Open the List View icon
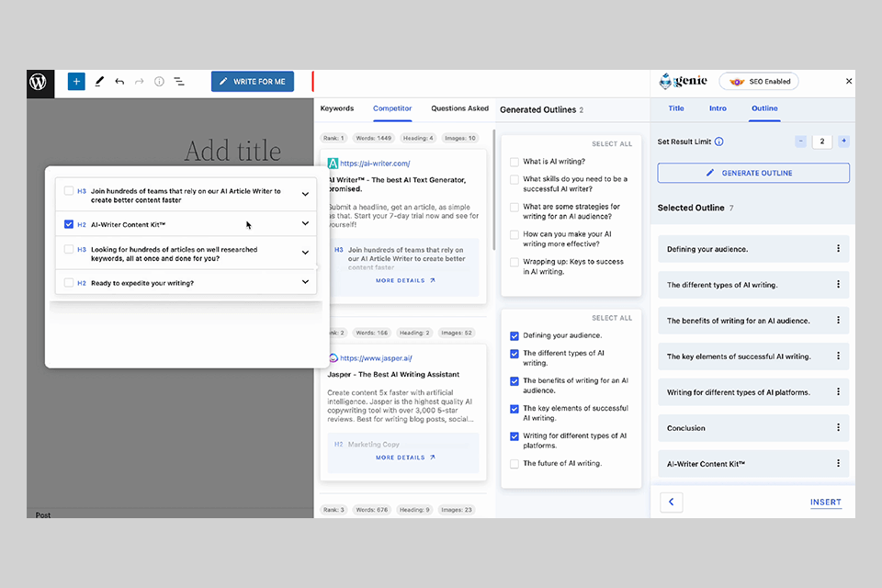 179,82
